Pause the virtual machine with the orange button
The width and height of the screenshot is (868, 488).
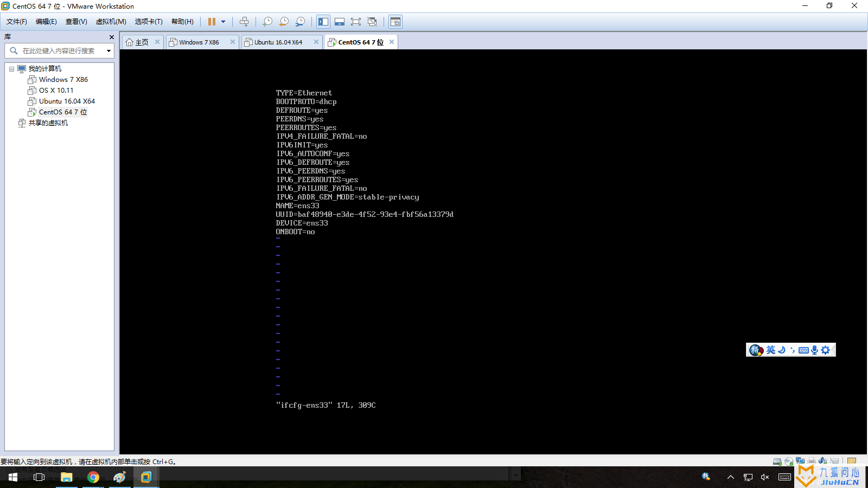[212, 22]
